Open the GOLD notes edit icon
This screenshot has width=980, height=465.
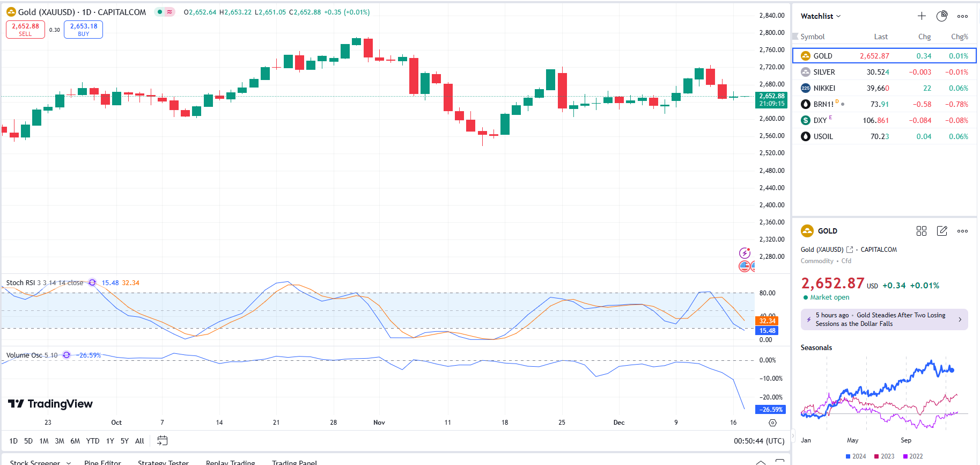(942, 231)
